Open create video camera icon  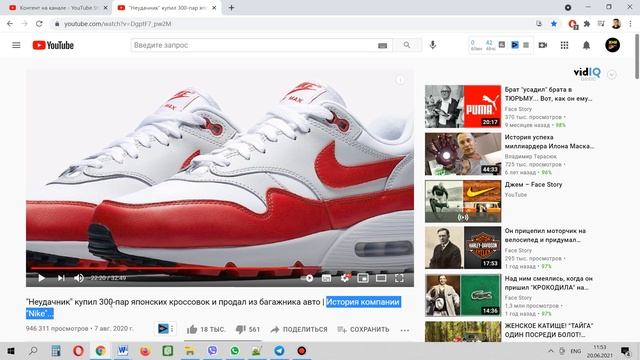[542, 45]
